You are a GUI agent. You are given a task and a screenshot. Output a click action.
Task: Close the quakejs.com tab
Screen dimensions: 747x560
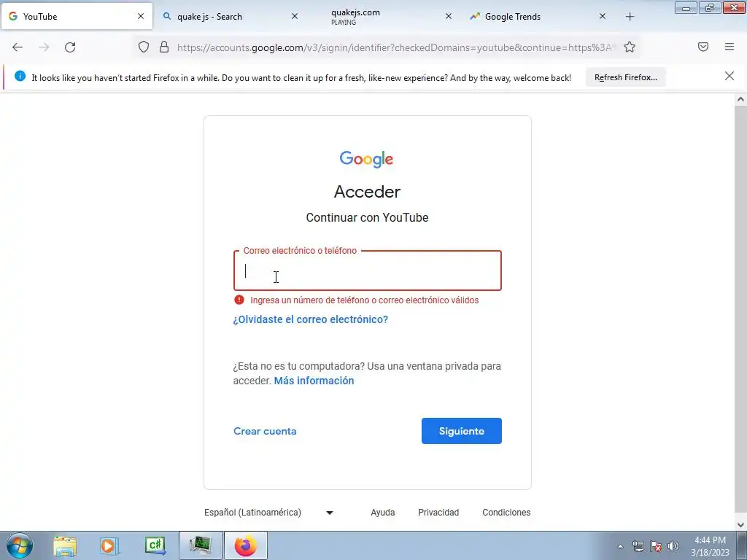point(449,16)
